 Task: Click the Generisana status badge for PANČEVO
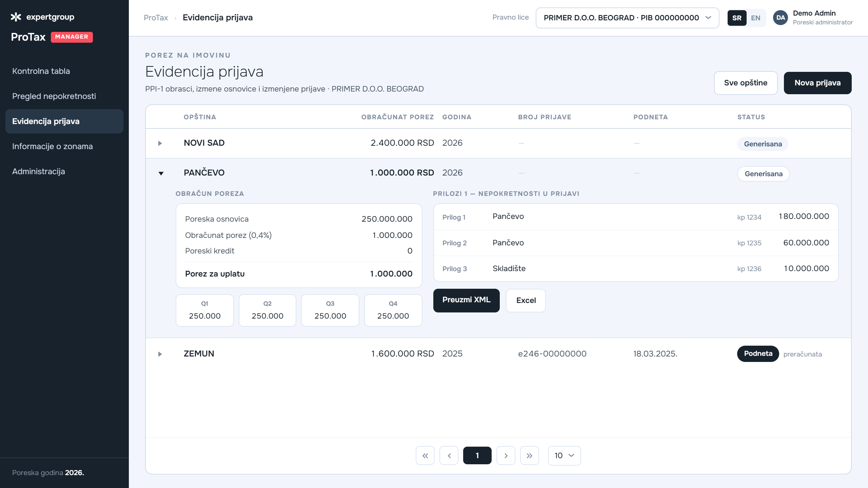click(764, 174)
